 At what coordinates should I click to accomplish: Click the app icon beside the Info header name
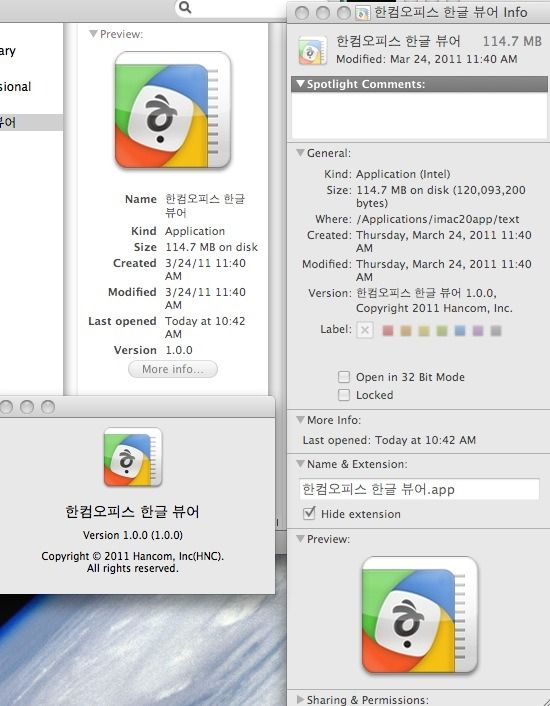point(312,50)
